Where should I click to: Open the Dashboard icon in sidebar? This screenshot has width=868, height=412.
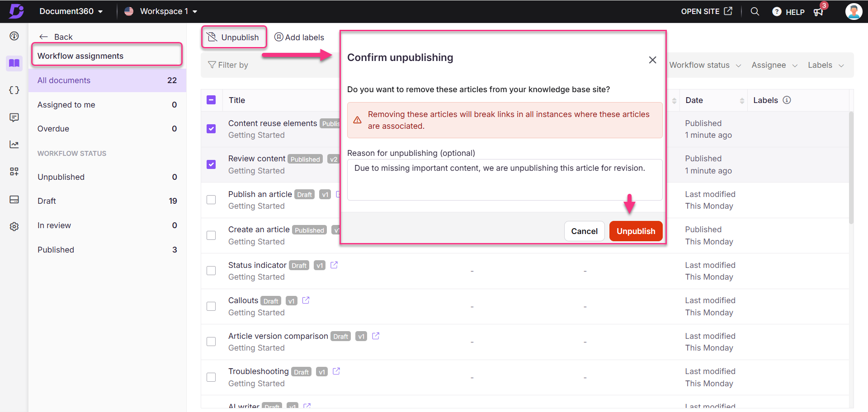click(14, 36)
